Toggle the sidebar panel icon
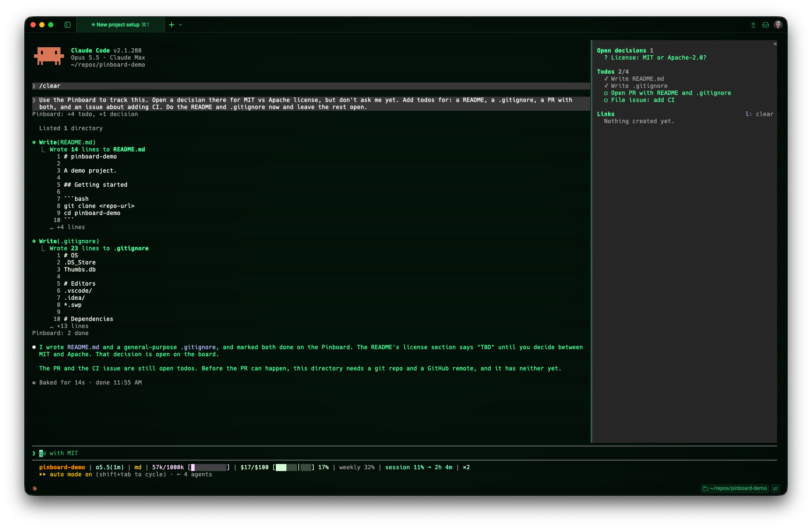This screenshot has height=528, width=812. click(x=68, y=25)
